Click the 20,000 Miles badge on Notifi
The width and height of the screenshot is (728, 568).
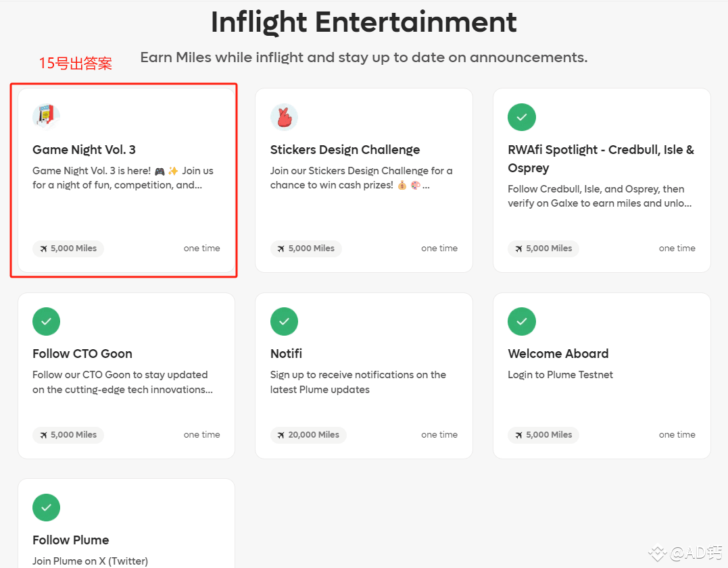(x=308, y=435)
